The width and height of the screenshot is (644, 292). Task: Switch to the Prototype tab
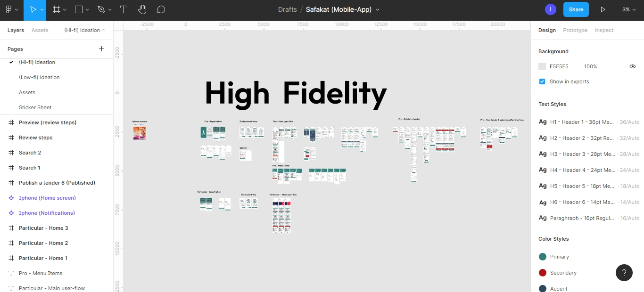coord(575,30)
